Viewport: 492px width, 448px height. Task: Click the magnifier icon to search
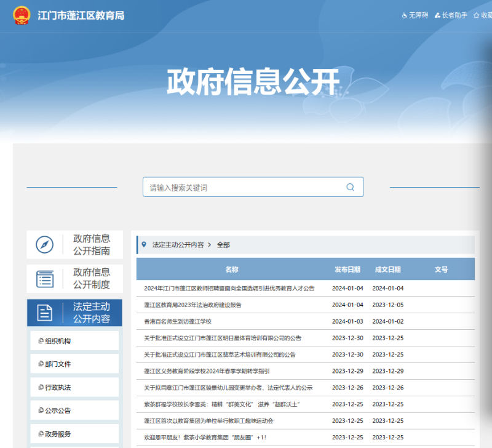click(350, 187)
